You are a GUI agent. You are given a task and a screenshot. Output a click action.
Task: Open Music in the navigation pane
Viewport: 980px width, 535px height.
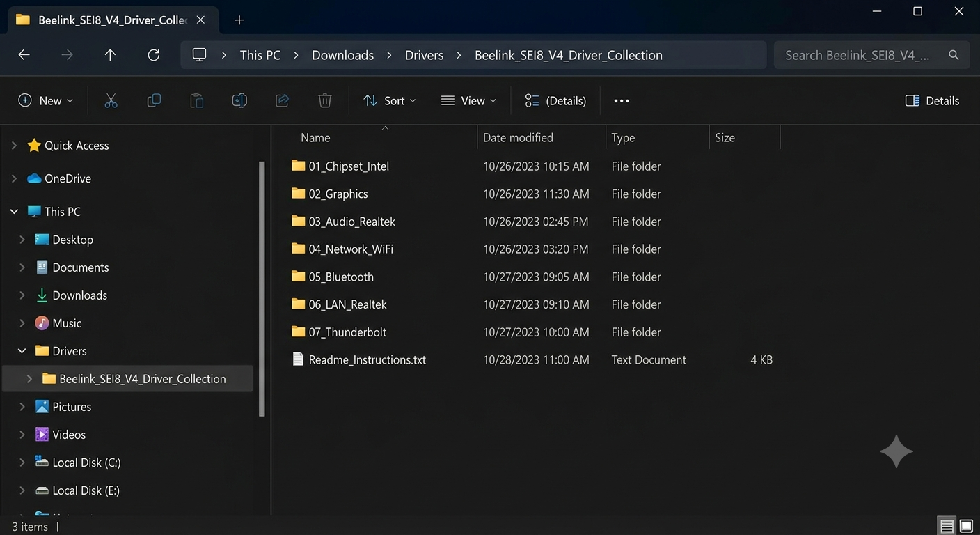(x=67, y=323)
